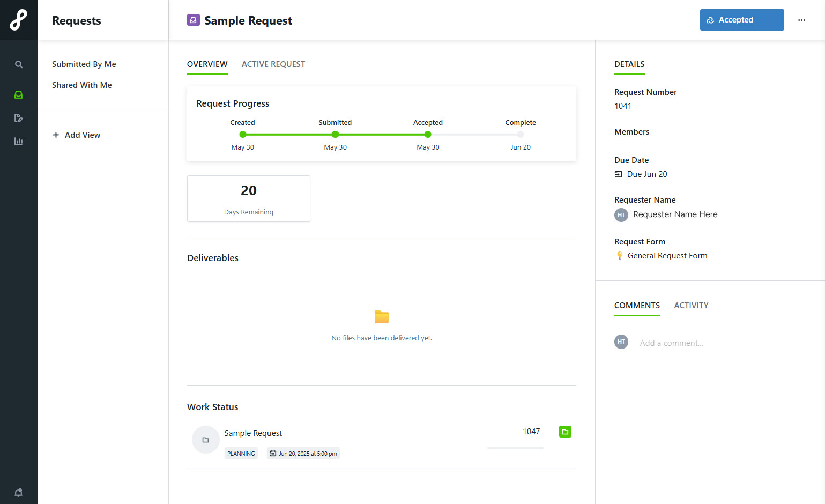Open the document edit icon in sidebar
This screenshot has width=825, height=504.
tap(19, 118)
